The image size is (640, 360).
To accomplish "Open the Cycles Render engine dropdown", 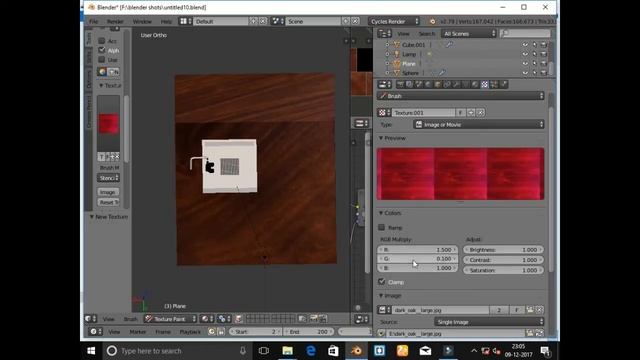I will point(394,21).
